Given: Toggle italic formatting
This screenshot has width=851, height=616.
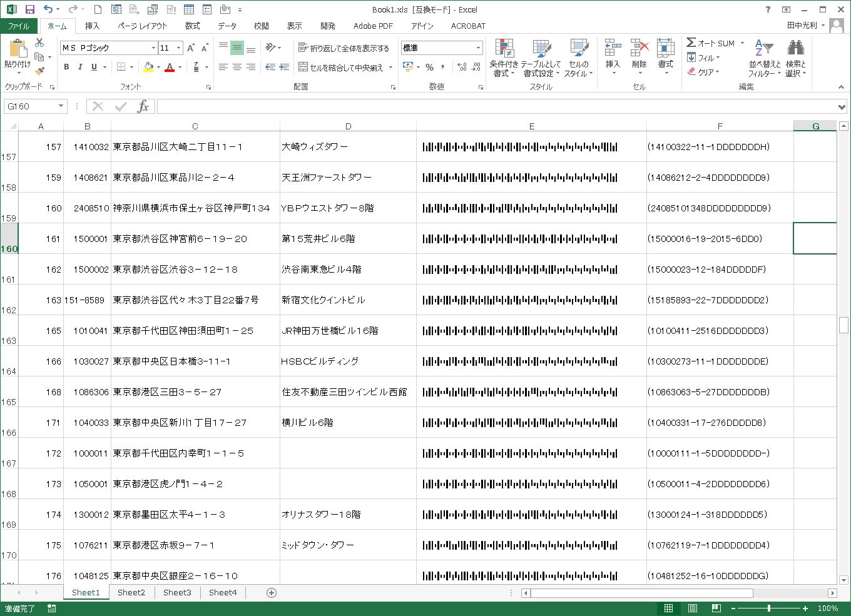Looking at the screenshot, I should point(80,67).
